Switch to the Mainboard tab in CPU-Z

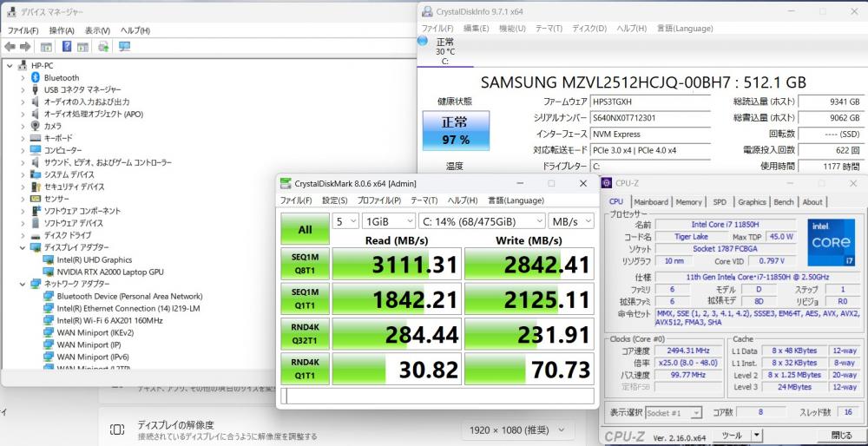651,202
